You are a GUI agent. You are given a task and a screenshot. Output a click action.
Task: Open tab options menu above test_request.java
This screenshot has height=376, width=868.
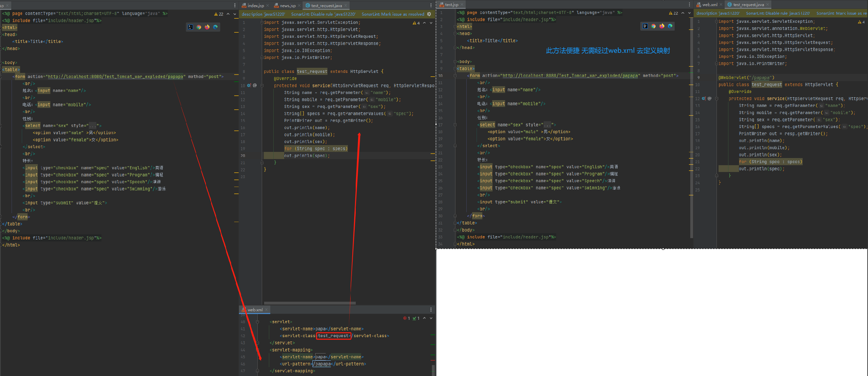tap(431, 5)
